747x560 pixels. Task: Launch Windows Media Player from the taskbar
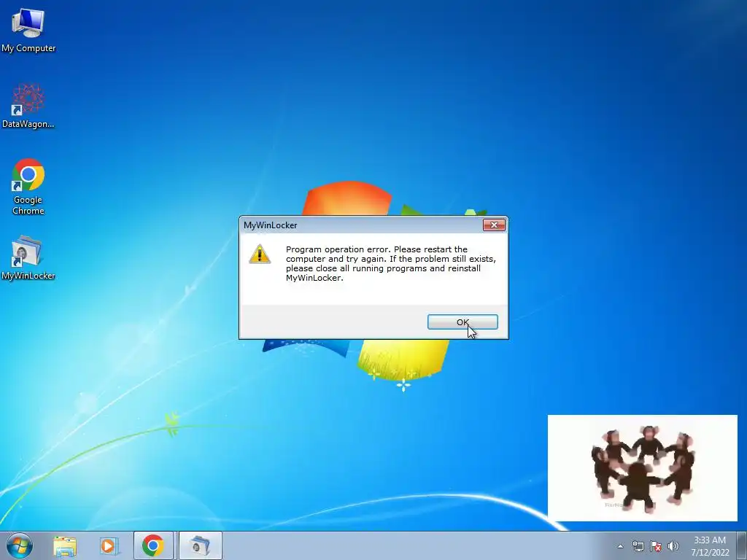tap(109, 546)
